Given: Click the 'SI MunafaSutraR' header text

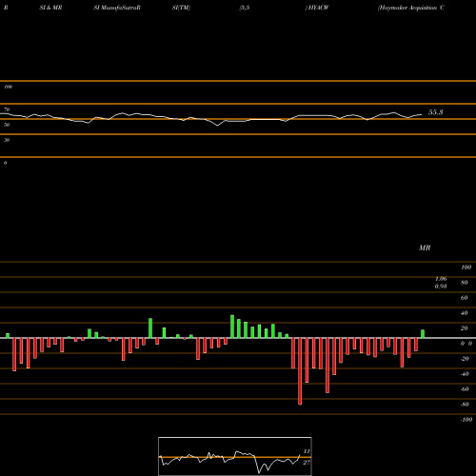Looking at the screenshot, I should [x=117, y=8].
